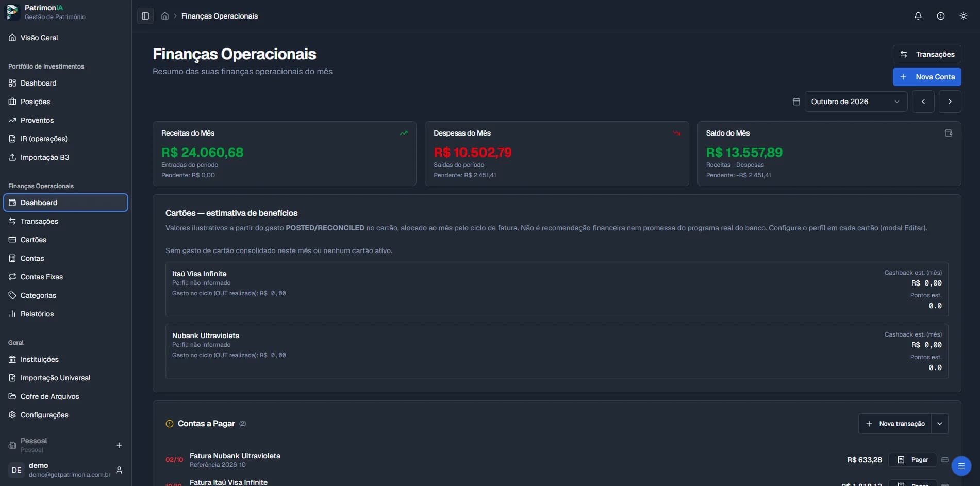Screen dimensions: 980x486
Task: Click the PatrimonIA logo
Action: (x=12, y=12)
